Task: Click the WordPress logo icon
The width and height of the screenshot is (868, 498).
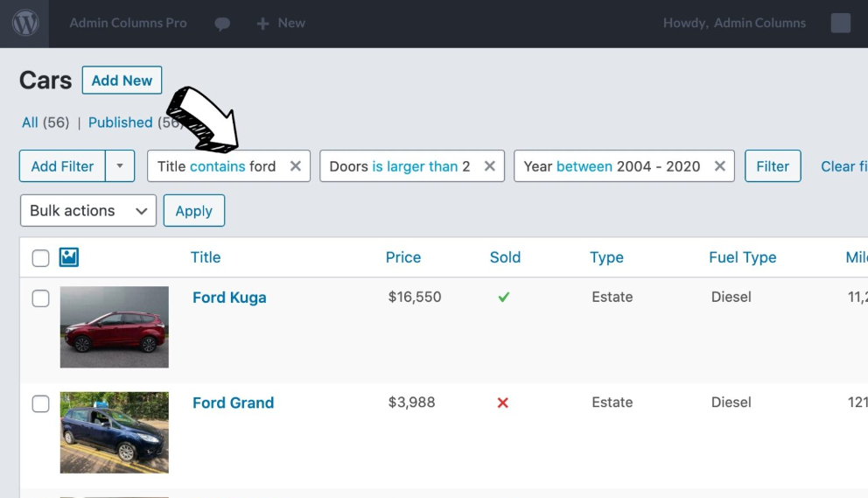Action: 25,24
